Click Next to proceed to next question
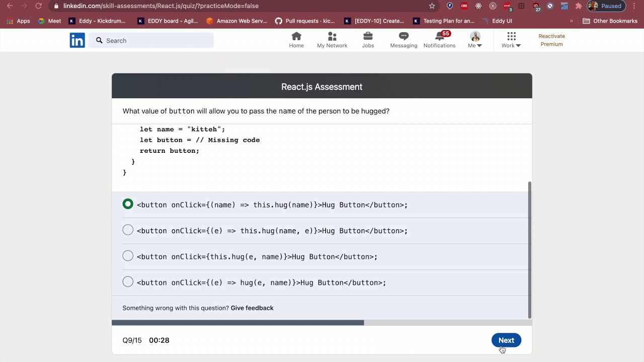The height and width of the screenshot is (362, 644). point(506,340)
